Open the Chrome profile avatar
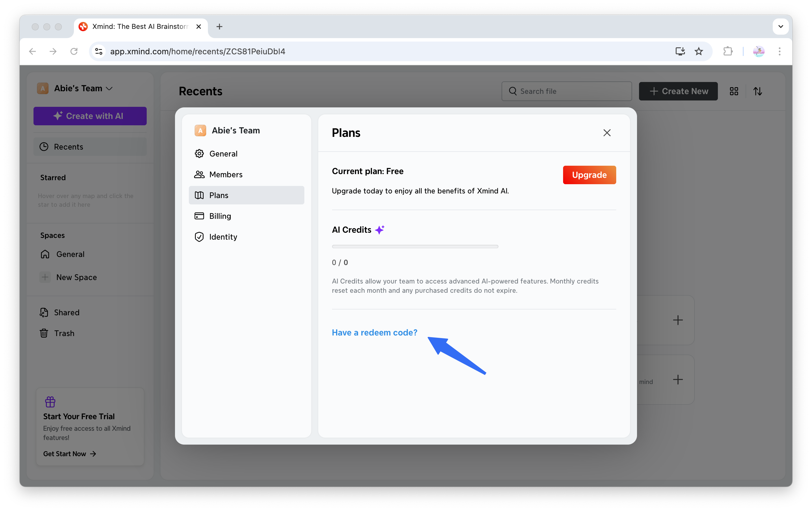 (759, 51)
